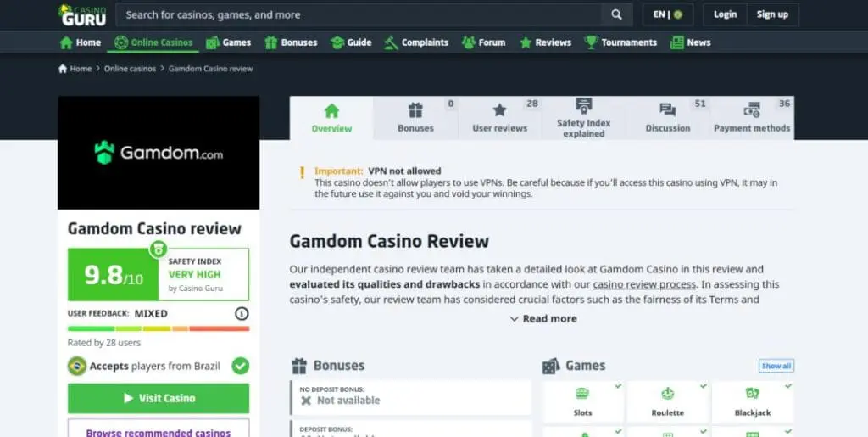
Task: Open the Blackjack game category
Action: 753,401
